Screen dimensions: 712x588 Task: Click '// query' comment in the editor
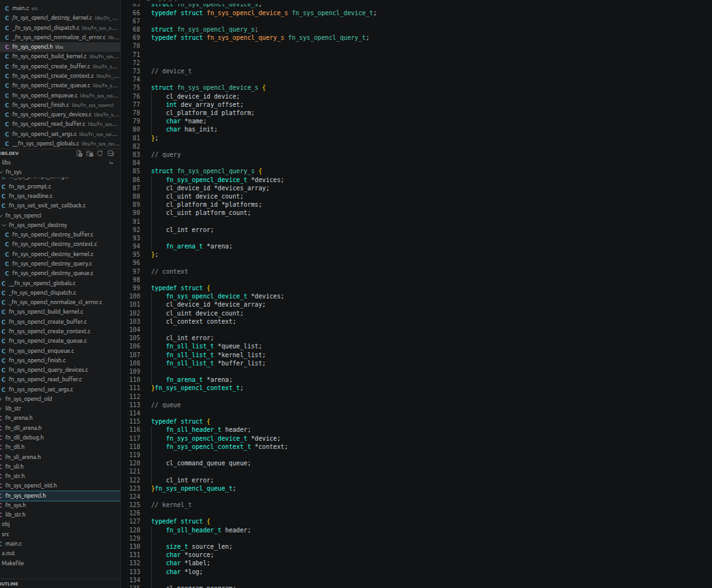click(166, 155)
